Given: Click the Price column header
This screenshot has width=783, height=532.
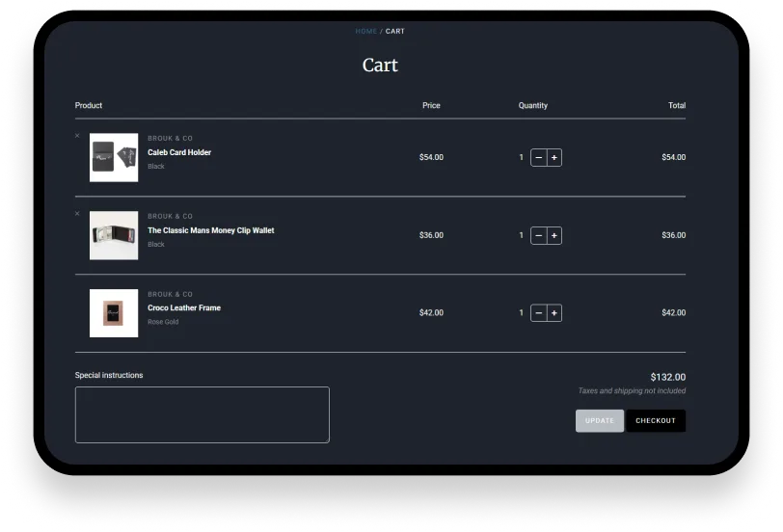Looking at the screenshot, I should [x=431, y=105].
